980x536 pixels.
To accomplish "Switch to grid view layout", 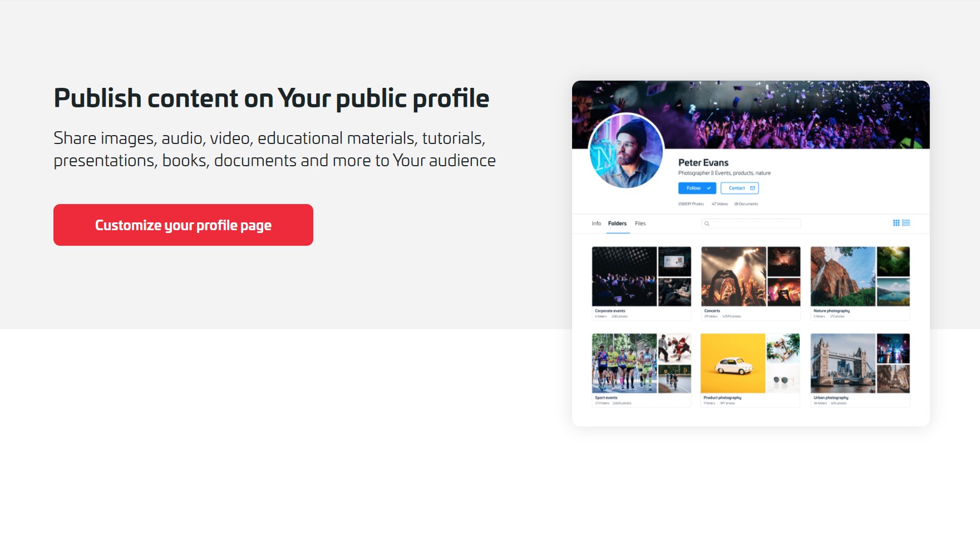I will [x=896, y=223].
